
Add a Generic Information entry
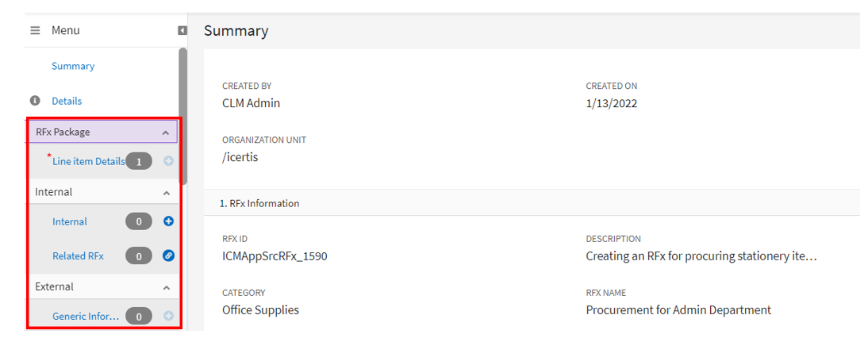(x=168, y=316)
